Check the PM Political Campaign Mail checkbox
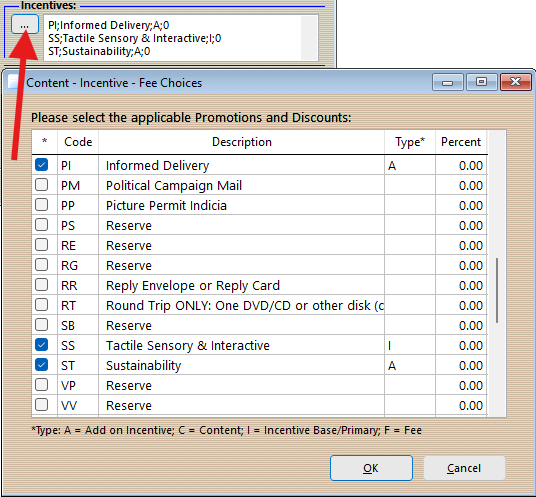This screenshot has width=536, height=497. click(x=41, y=185)
